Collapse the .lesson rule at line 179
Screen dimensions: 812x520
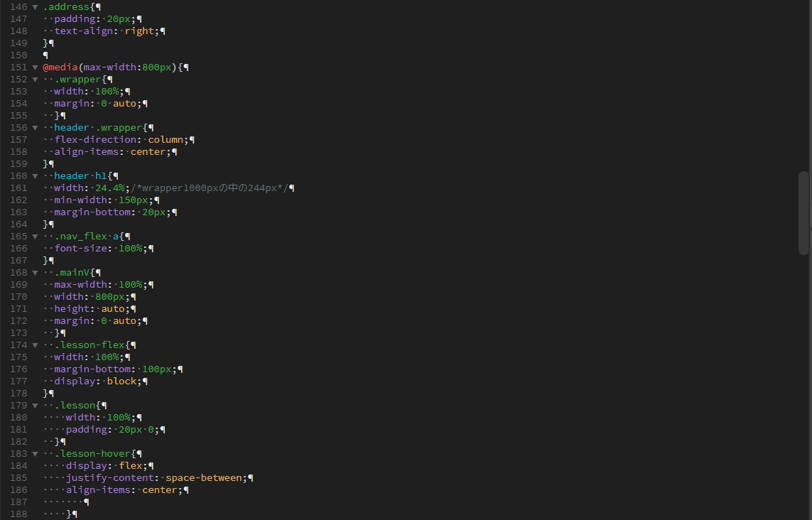click(x=35, y=406)
